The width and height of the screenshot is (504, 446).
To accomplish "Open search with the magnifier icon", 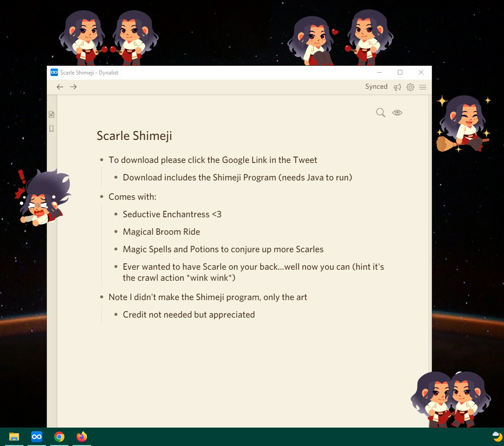I will [x=381, y=113].
